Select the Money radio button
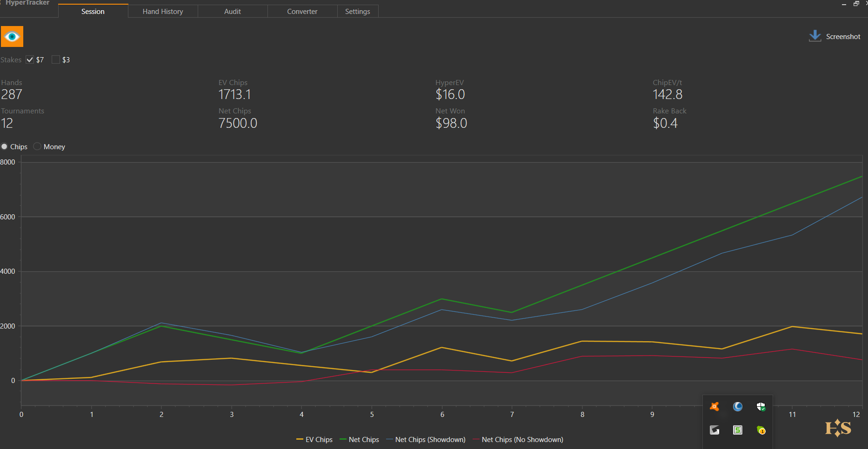Viewport: 868px width, 449px height. pos(37,146)
